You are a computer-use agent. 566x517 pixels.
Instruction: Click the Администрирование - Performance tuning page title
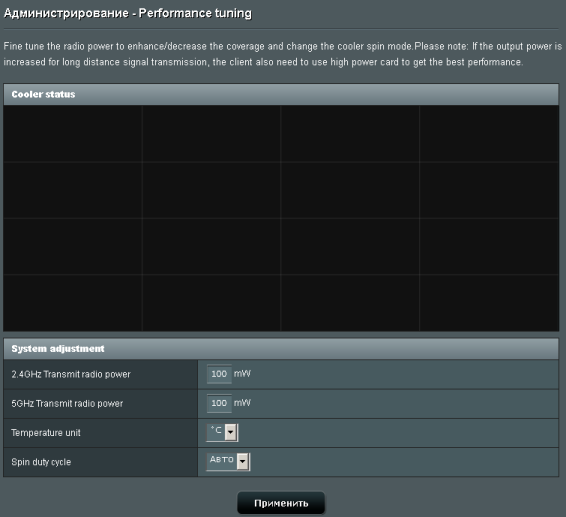tap(128, 13)
